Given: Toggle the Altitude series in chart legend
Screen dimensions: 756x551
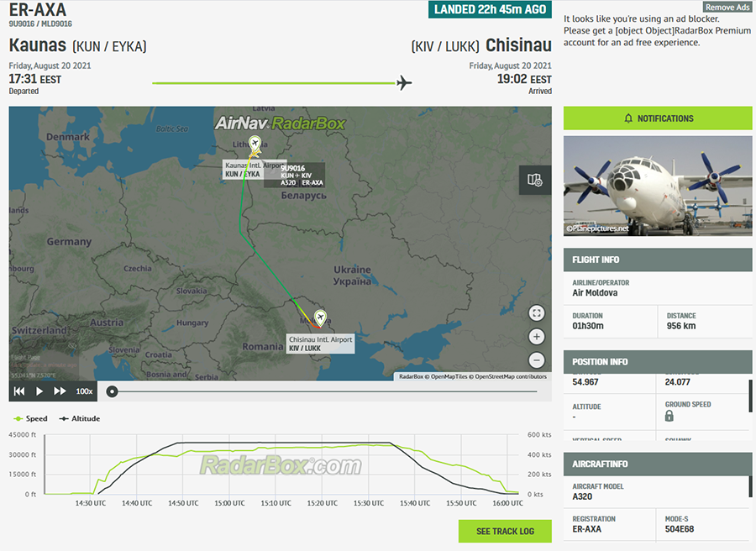Looking at the screenshot, I should 81,418.
